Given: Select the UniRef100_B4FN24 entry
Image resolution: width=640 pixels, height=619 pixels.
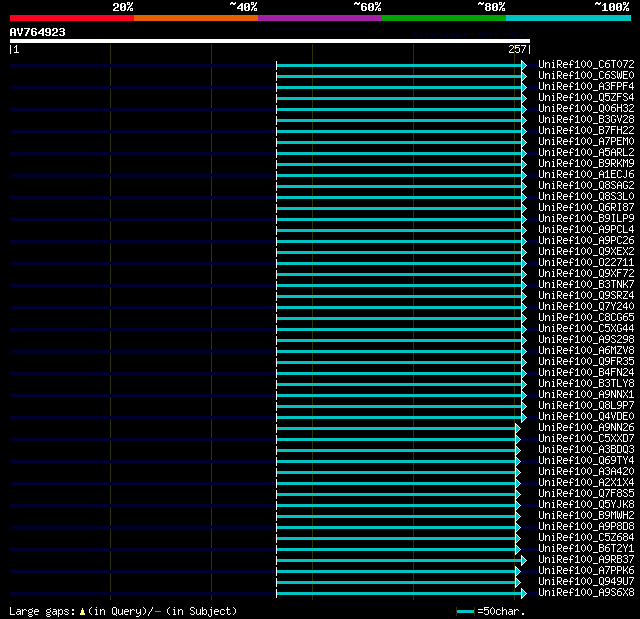Looking at the screenshot, I should 586,373.
